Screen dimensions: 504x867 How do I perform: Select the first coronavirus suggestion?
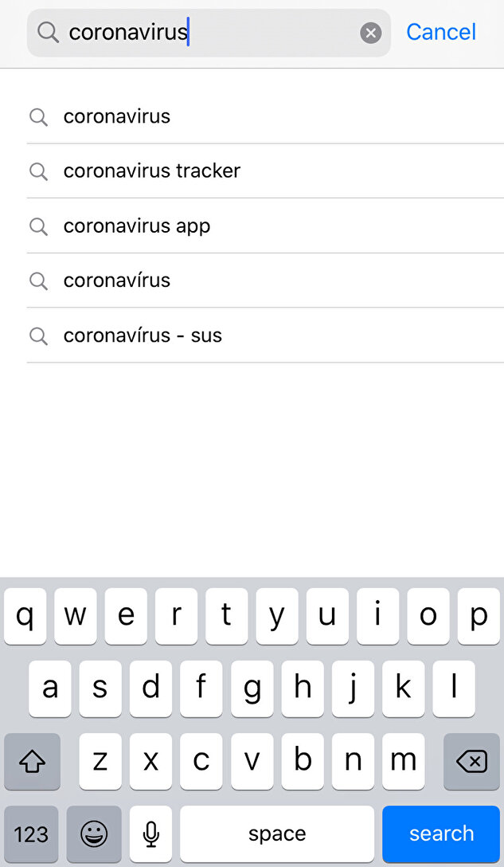pyautogui.click(x=117, y=117)
